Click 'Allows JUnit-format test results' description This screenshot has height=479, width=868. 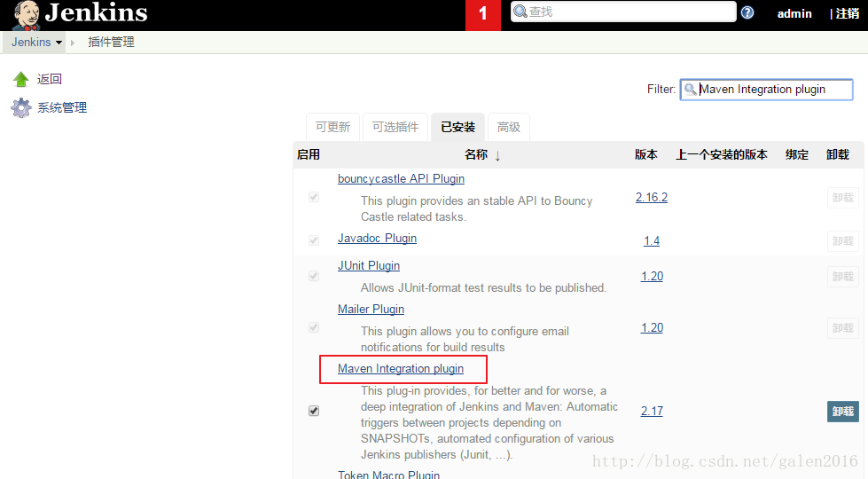[483, 288]
